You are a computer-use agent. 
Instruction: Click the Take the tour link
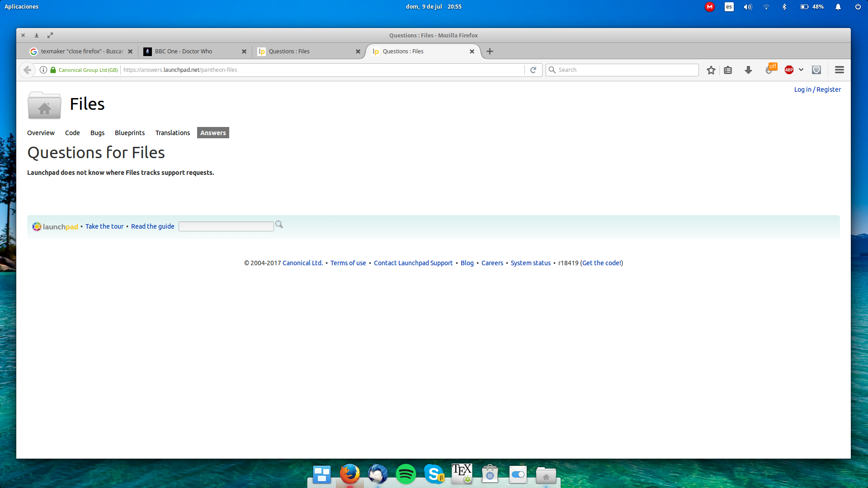pyautogui.click(x=104, y=226)
